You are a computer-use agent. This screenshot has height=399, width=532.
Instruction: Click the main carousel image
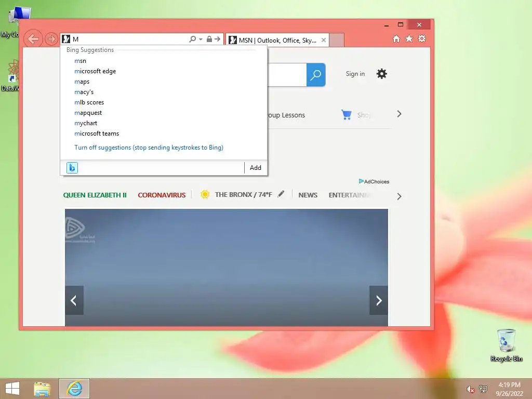[227, 268]
